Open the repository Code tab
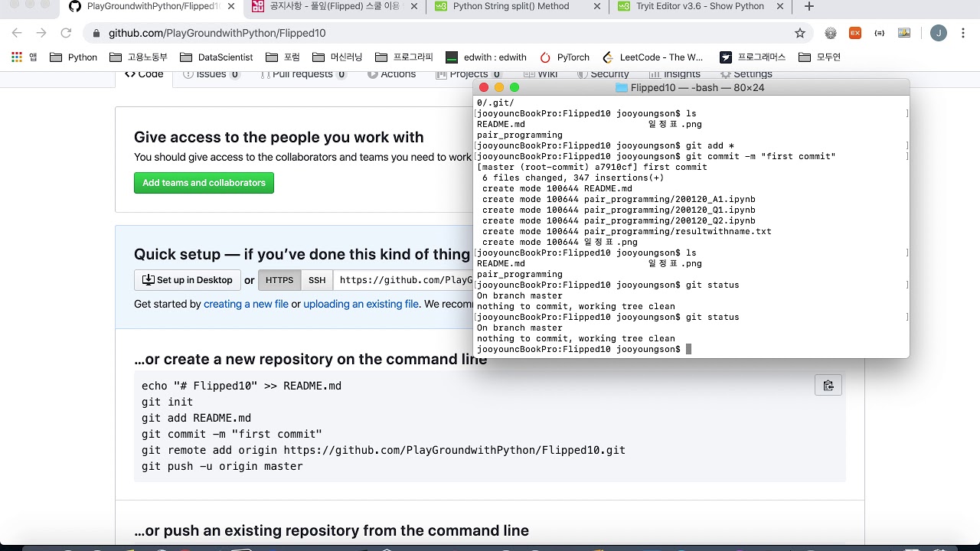Image resolution: width=980 pixels, height=551 pixels. coord(144,74)
